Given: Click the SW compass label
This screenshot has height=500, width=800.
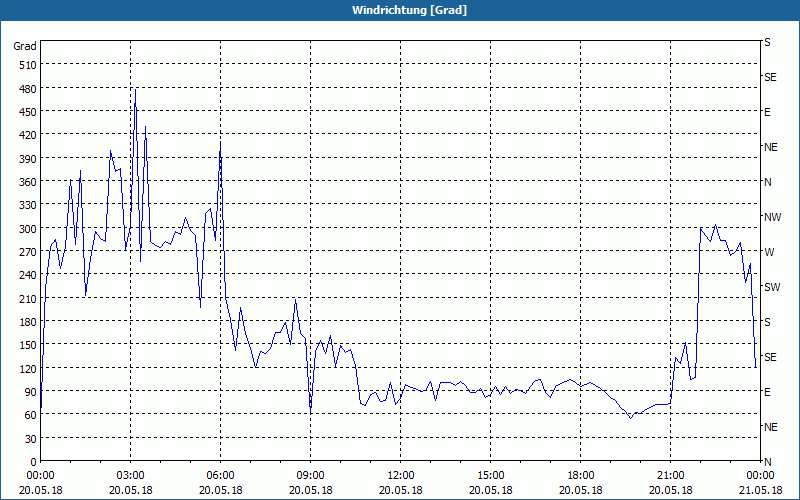Looking at the screenshot, I should pyautogui.click(x=772, y=287).
